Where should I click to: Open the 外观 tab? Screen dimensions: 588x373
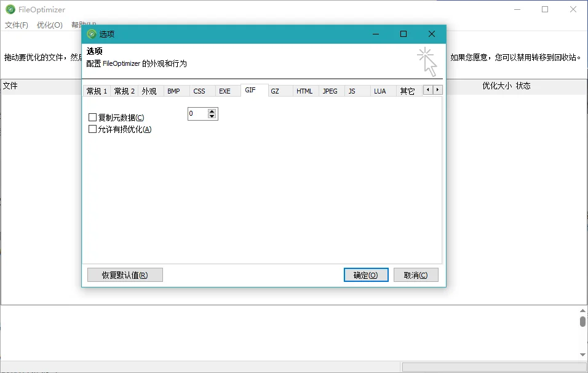149,91
